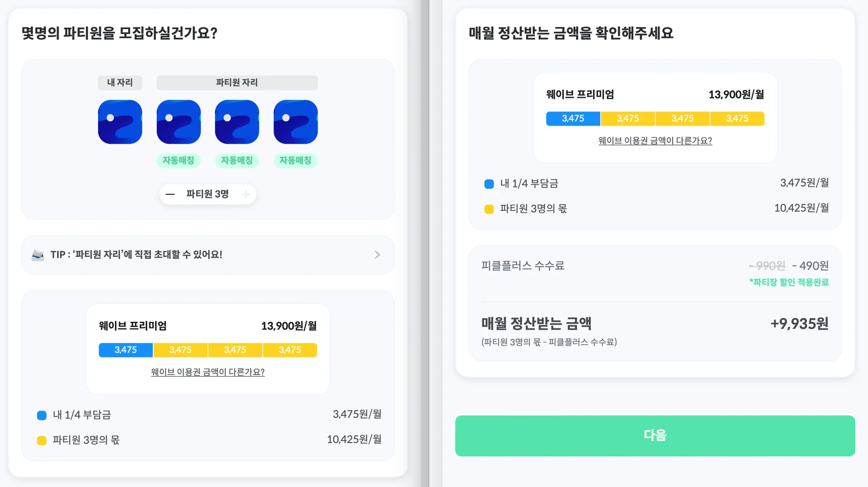The image size is (868, 487).
Task: Increase party members with the plus stepper
Action: pos(245,194)
